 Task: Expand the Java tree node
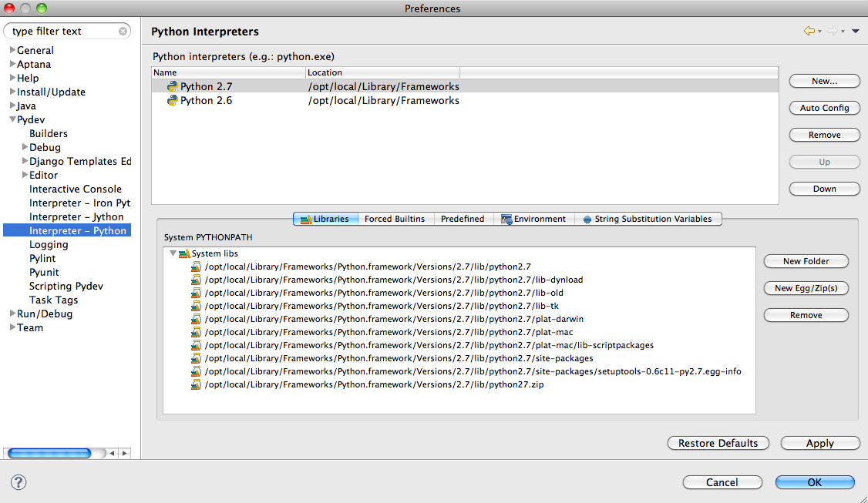pos(12,105)
